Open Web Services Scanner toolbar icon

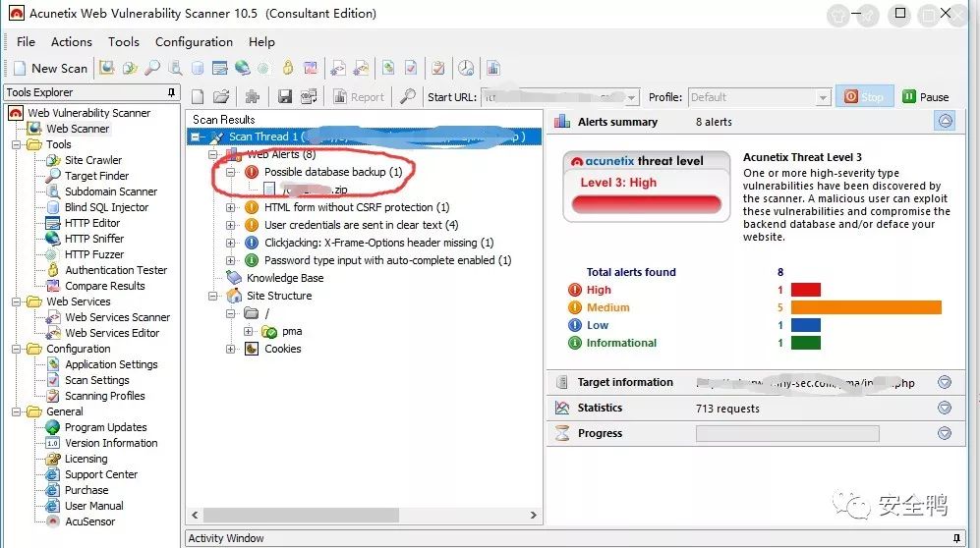point(338,68)
